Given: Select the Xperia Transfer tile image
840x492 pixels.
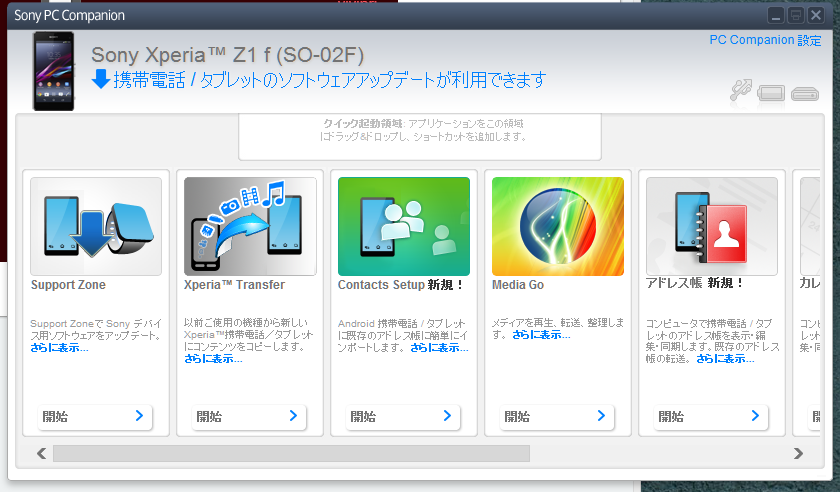Looking at the screenshot, I should (250, 226).
